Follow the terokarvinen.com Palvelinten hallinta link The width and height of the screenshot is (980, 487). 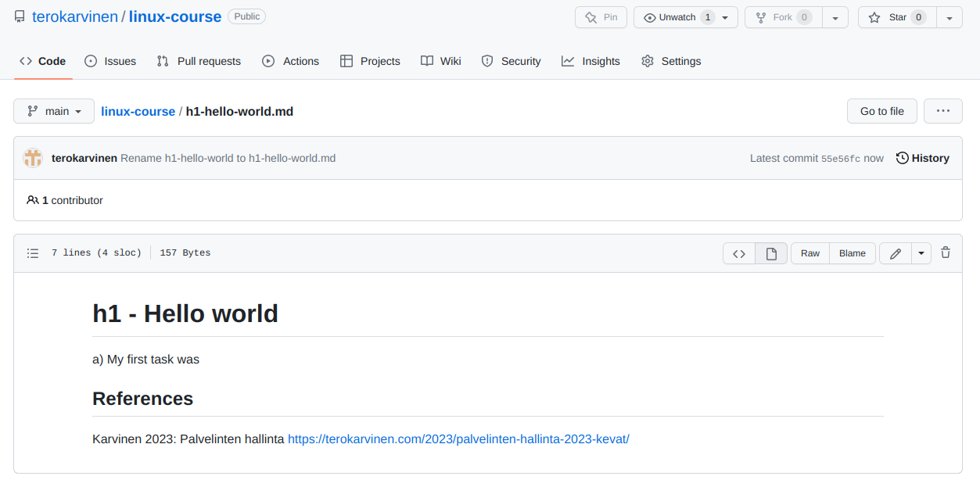point(458,439)
